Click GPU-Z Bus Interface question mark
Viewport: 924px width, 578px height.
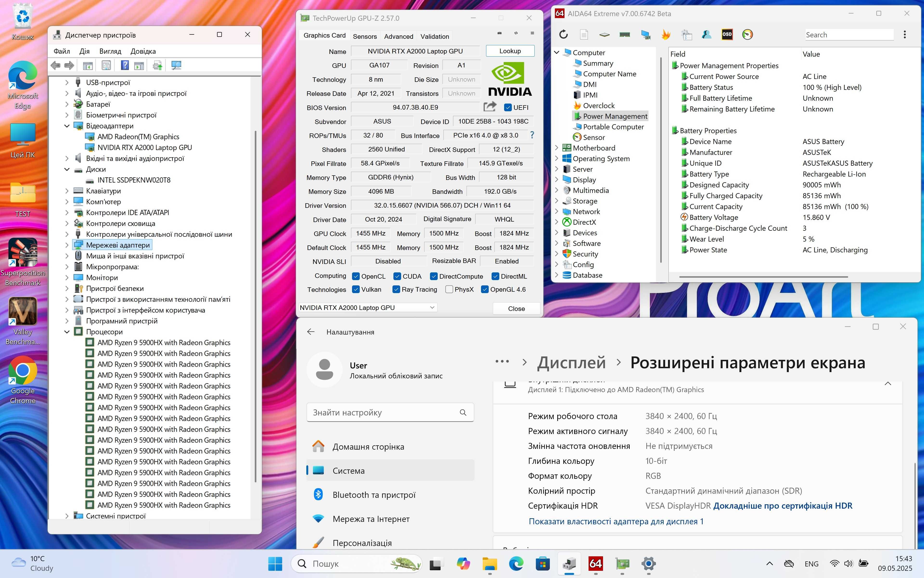point(532,135)
